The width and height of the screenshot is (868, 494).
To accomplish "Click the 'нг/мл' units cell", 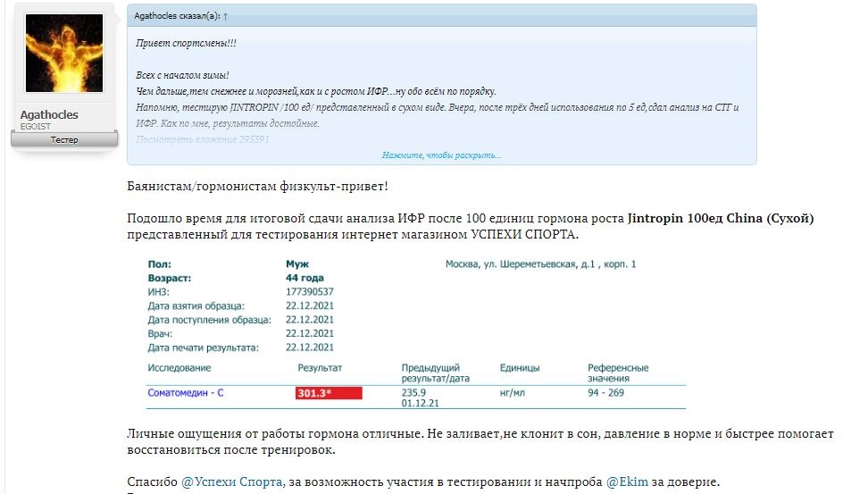I will [x=512, y=393].
